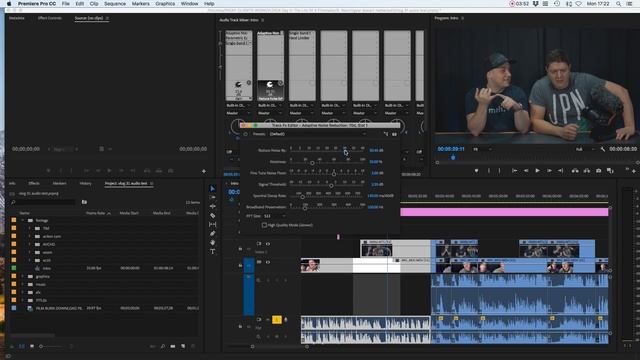The image size is (640, 360).
Task: Step back one frame in Program monitor
Action: (526, 171)
